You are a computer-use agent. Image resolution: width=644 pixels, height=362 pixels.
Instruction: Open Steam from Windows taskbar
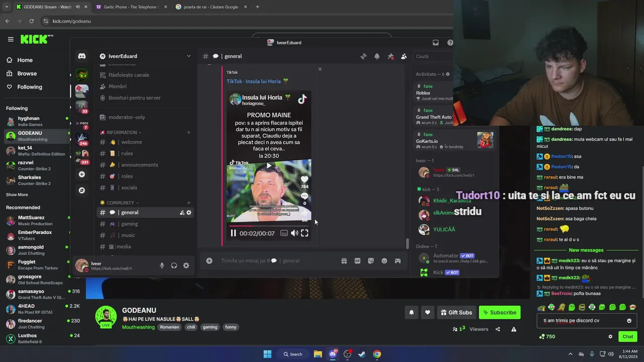(x=362, y=354)
